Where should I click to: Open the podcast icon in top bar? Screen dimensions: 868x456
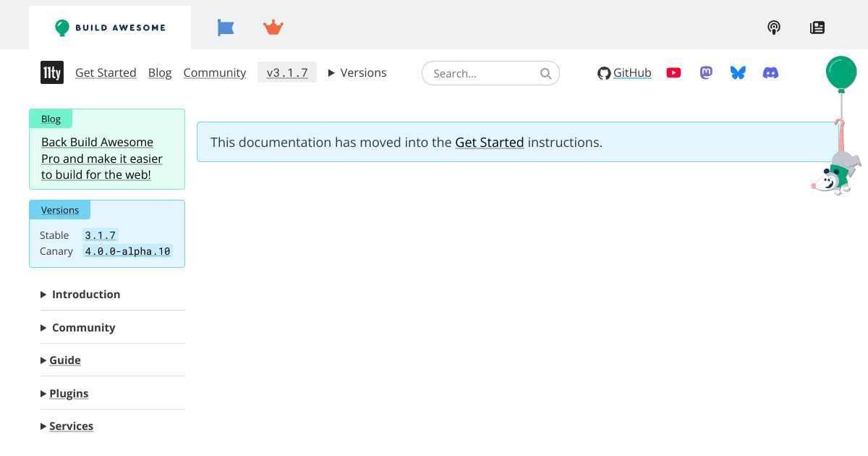tap(774, 28)
